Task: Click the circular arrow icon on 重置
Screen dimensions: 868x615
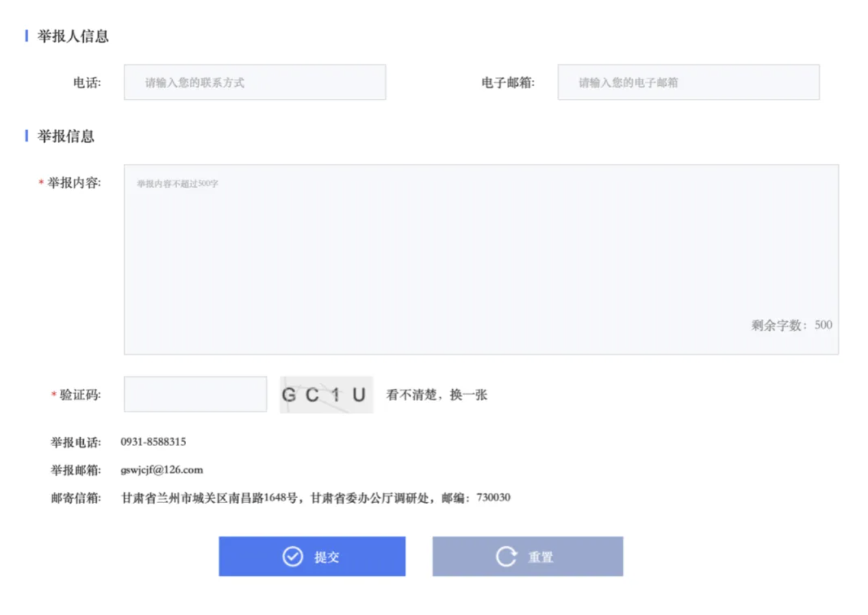Action: [506, 556]
